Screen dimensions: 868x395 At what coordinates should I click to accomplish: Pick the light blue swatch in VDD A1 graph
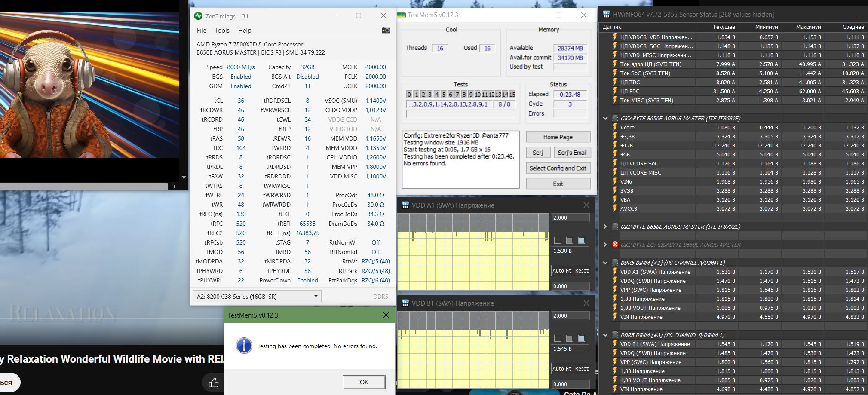pos(582,240)
